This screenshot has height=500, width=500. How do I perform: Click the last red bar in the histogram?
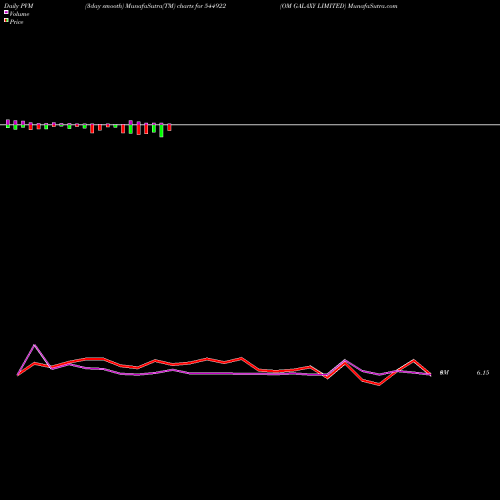click(169, 127)
